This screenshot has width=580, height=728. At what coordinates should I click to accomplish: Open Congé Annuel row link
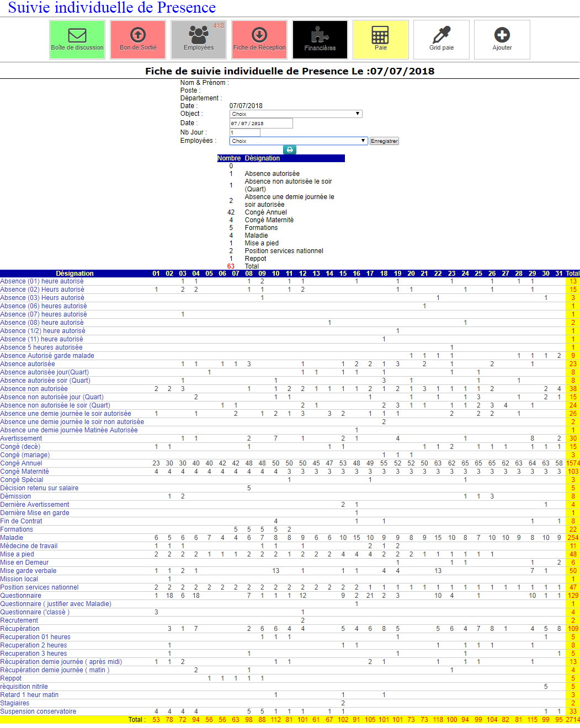point(21,463)
